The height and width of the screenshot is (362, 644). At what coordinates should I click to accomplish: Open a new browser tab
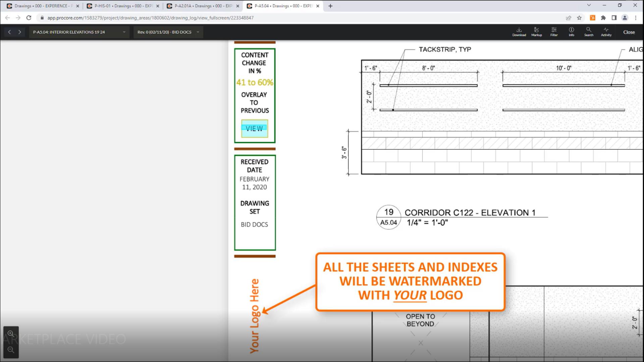330,6
